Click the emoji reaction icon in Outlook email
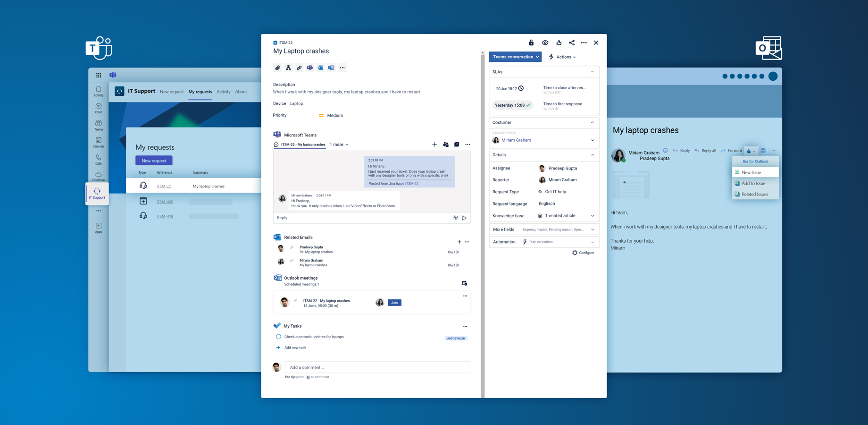This screenshot has width=868, height=425. [x=666, y=151]
